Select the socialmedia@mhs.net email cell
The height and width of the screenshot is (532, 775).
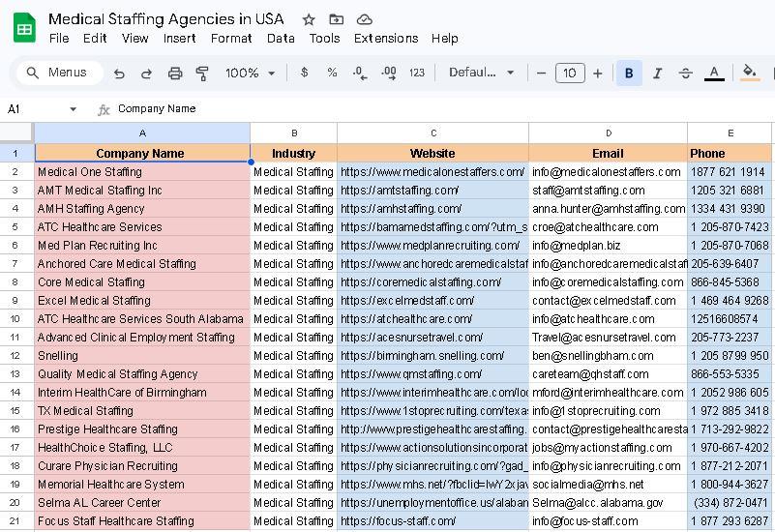pos(608,485)
